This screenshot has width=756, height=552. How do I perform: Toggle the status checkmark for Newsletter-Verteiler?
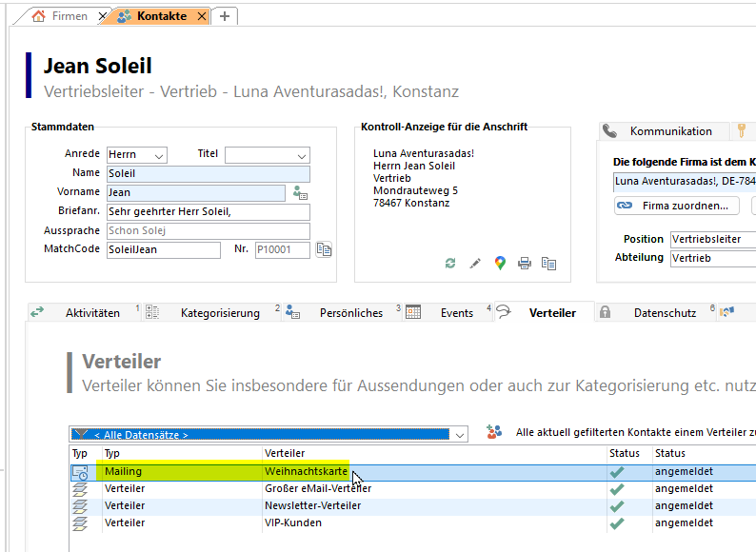[x=617, y=505]
